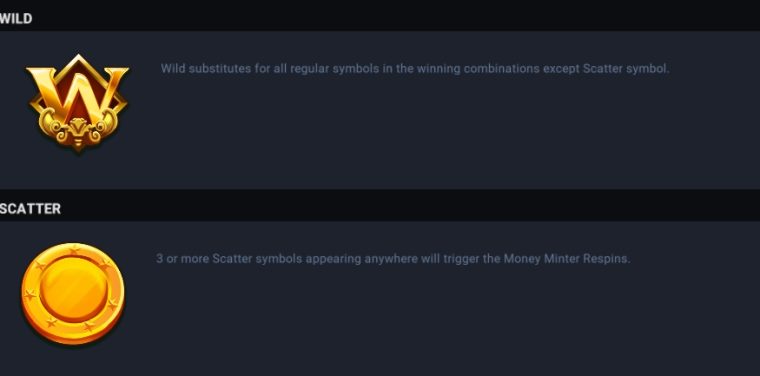Image resolution: width=760 pixels, height=376 pixels.
Task: Click the text 3 or more
Action: pos(183,259)
